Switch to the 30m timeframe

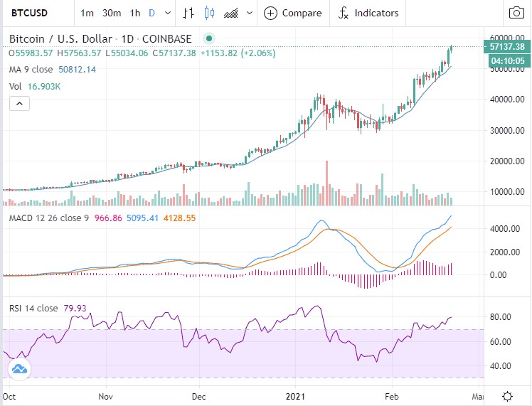pyautogui.click(x=111, y=13)
